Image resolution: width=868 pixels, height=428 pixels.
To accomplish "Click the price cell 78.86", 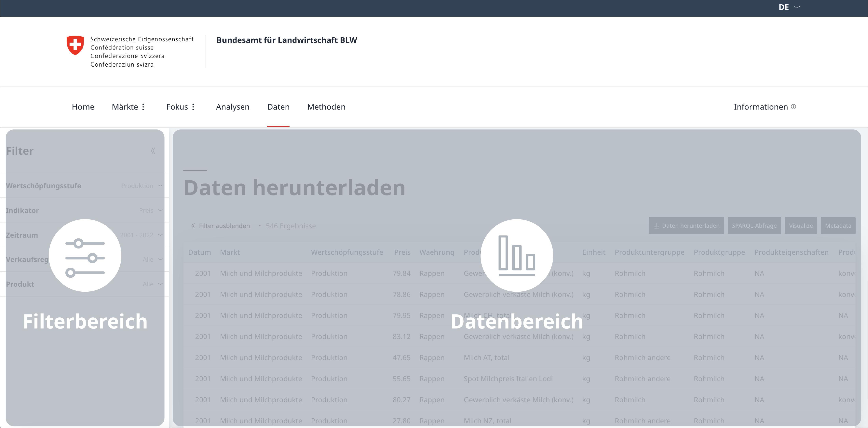I will pyautogui.click(x=401, y=295).
